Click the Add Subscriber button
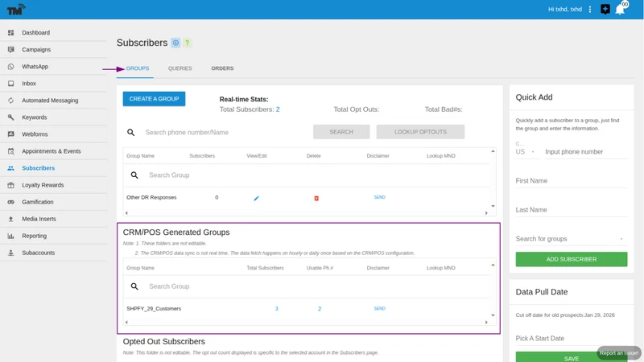This screenshot has height=362, width=644. click(572, 259)
